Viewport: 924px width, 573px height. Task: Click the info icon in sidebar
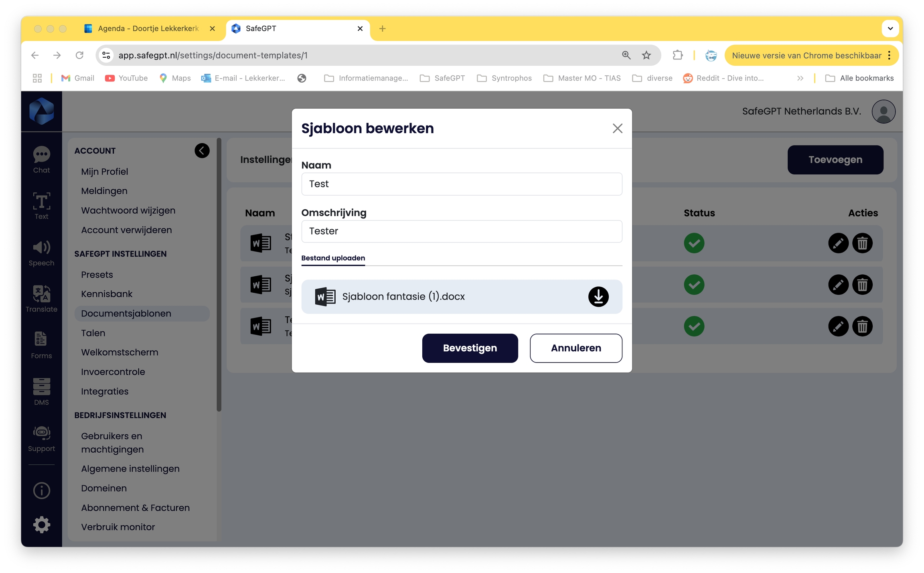click(41, 490)
